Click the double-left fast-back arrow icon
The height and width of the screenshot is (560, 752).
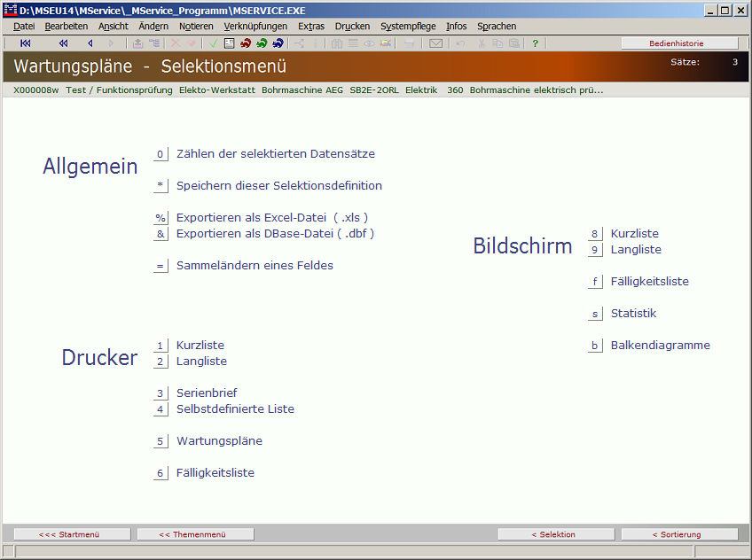63,43
